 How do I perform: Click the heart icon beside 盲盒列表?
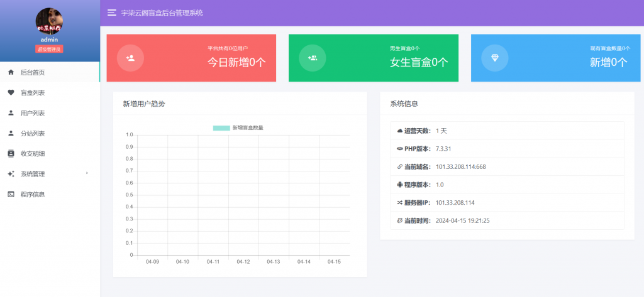tap(11, 93)
